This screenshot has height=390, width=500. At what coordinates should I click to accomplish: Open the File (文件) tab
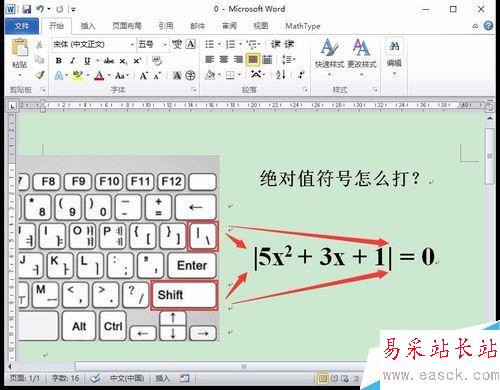(x=22, y=26)
